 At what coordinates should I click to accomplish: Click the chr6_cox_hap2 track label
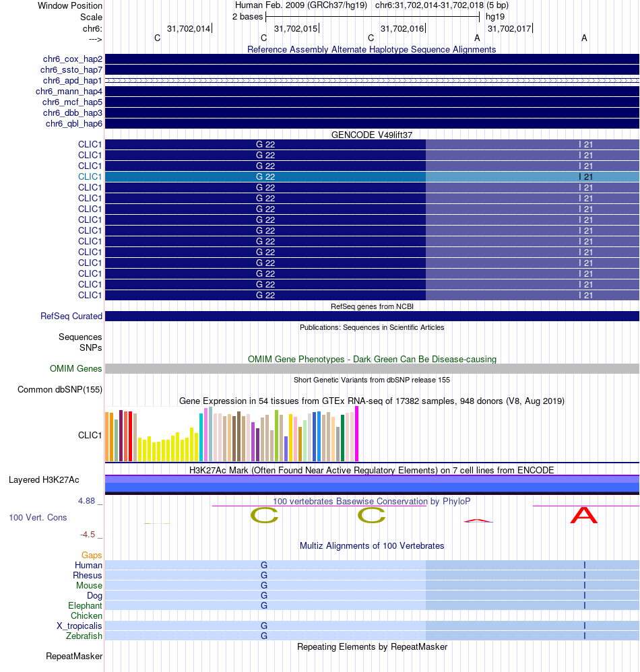coord(73,59)
